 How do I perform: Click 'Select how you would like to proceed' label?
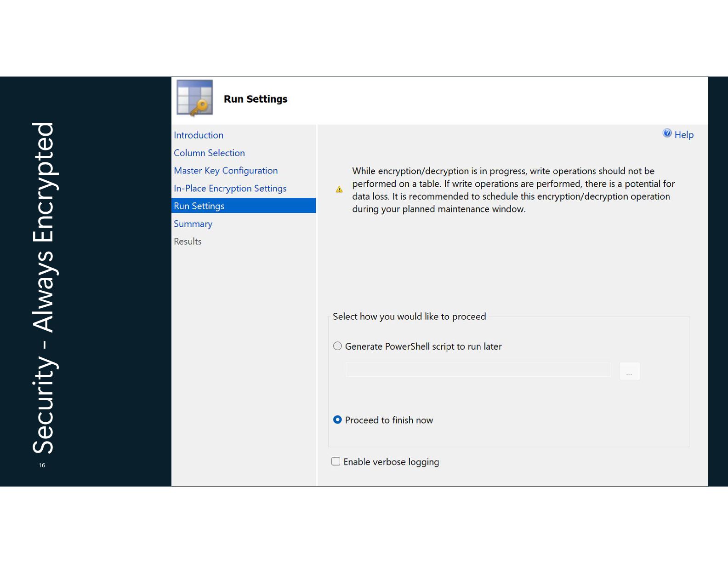click(409, 316)
